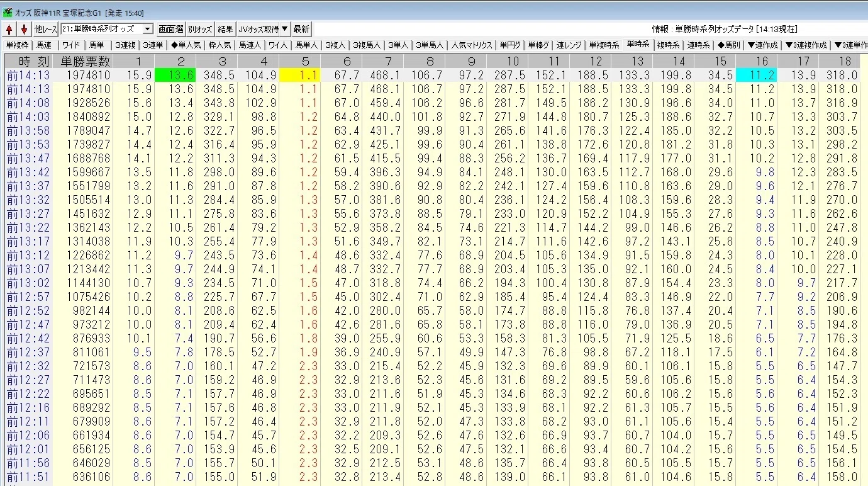This screenshot has width=868, height=486.
Task: Expand the JVオッズ取得 arrow menu
Action: click(284, 29)
